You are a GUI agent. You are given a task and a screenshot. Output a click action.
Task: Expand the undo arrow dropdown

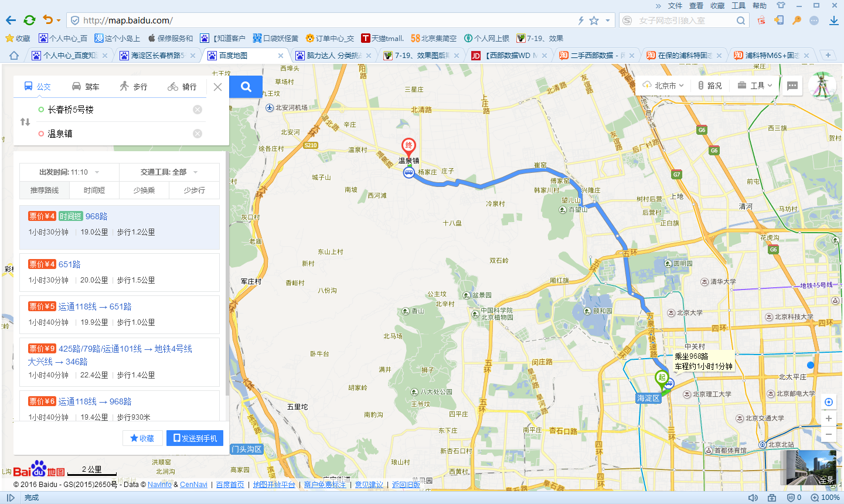click(58, 21)
